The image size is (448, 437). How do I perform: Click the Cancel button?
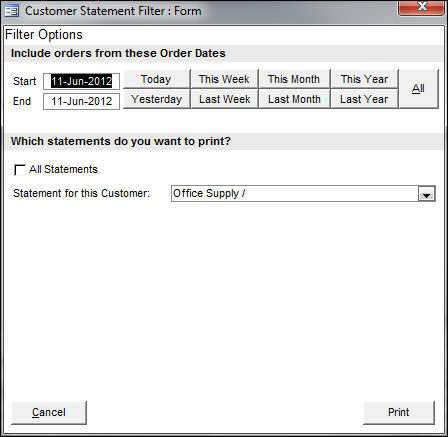click(49, 413)
